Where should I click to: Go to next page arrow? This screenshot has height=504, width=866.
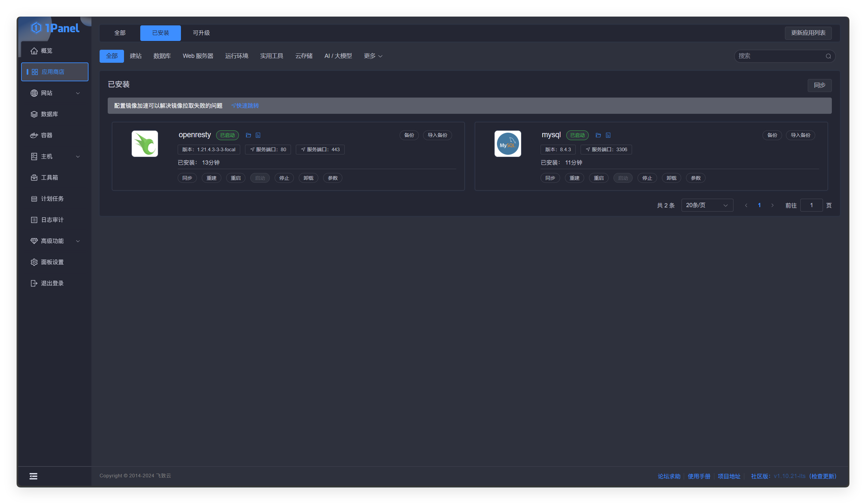(x=773, y=205)
